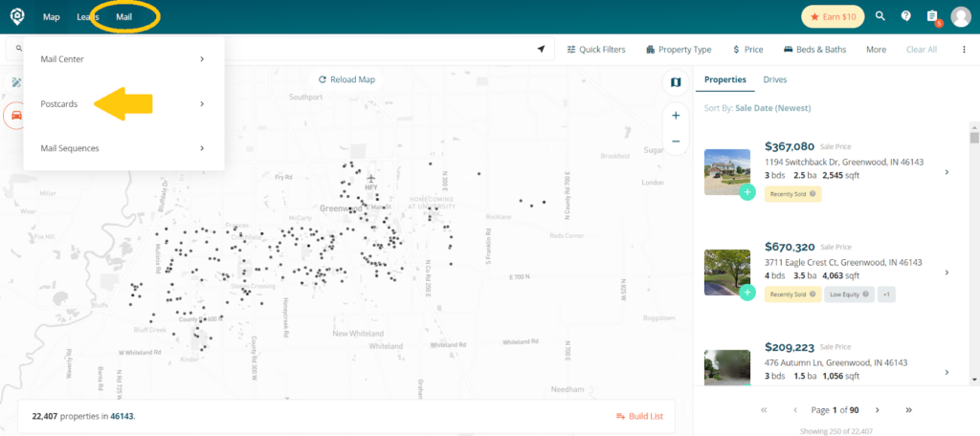This screenshot has height=436, width=980.
Task: Go to next page of property results
Action: click(877, 410)
